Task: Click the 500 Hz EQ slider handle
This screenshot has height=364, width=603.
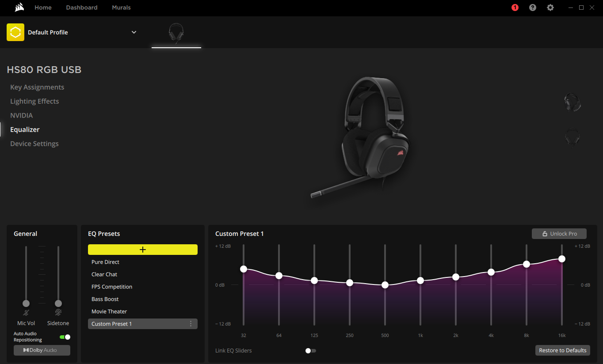Action: pyautogui.click(x=385, y=285)
